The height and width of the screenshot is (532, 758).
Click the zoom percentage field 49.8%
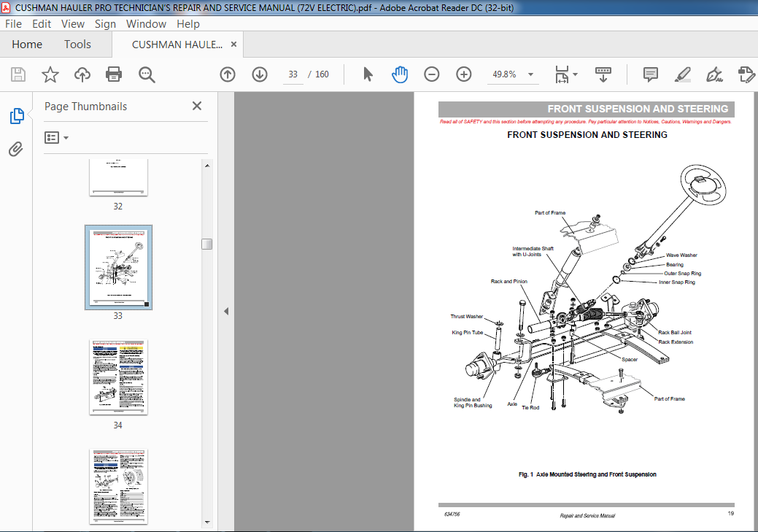(504, 74)
